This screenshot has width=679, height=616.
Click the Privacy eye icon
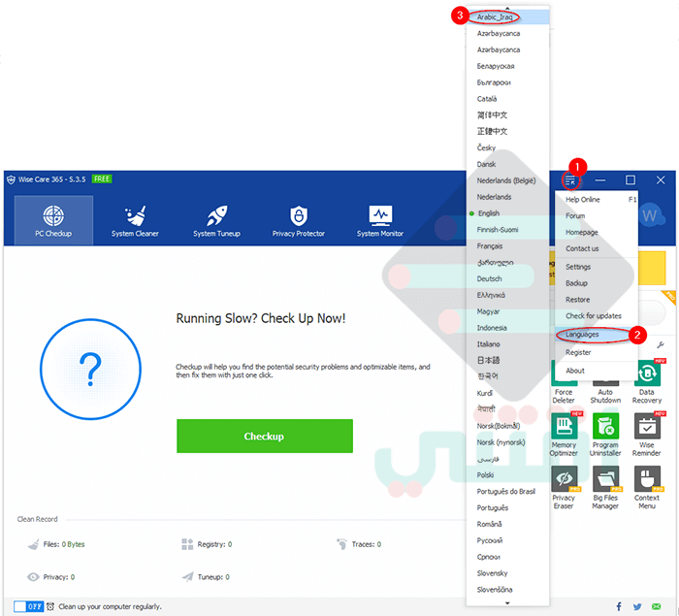[33, 577]
